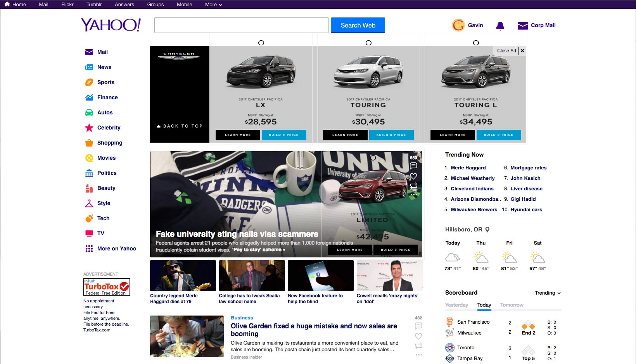
Task: Open Tumblr from the top navigation
Action: [x=94, y=5]
